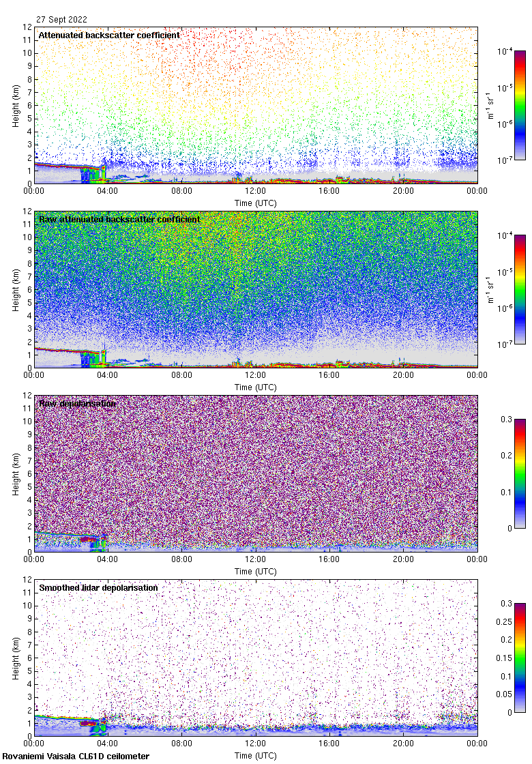Click the 'Height (km)' axis label of first plot

pos(16,106)
